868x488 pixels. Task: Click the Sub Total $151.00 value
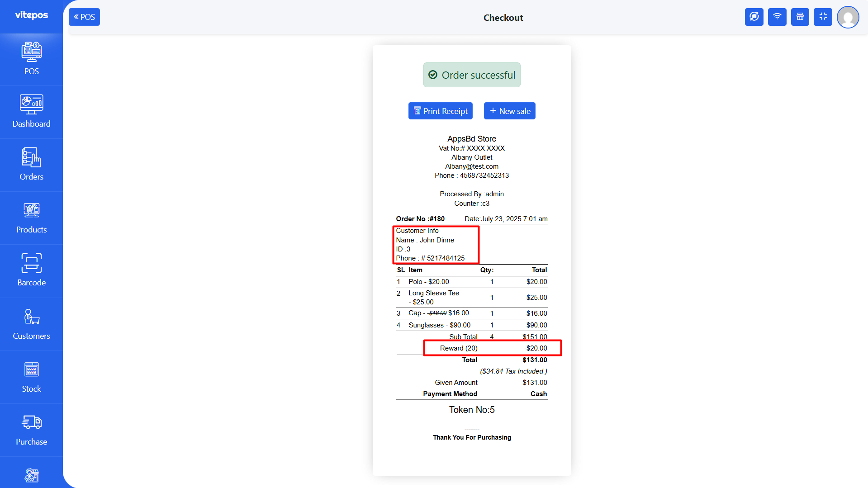pos(535,337)
